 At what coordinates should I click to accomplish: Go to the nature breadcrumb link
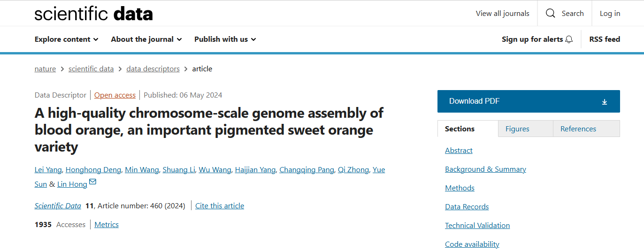point(45,69)
